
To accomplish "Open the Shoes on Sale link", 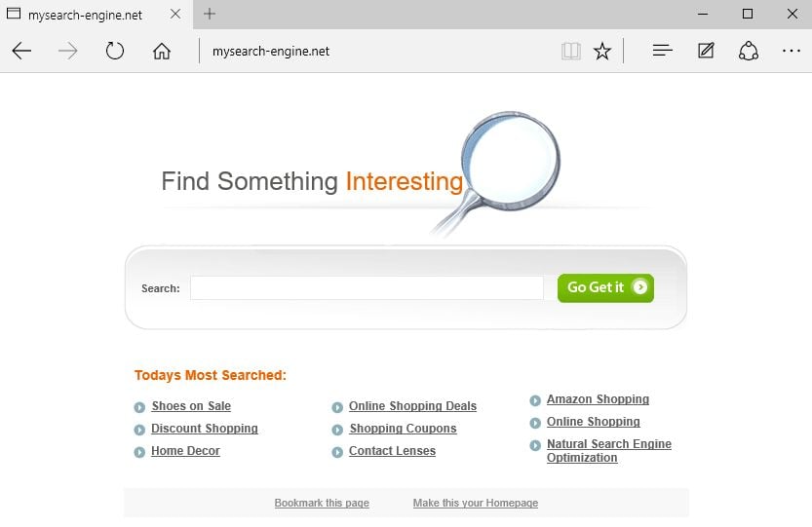I will pos(191,406).
